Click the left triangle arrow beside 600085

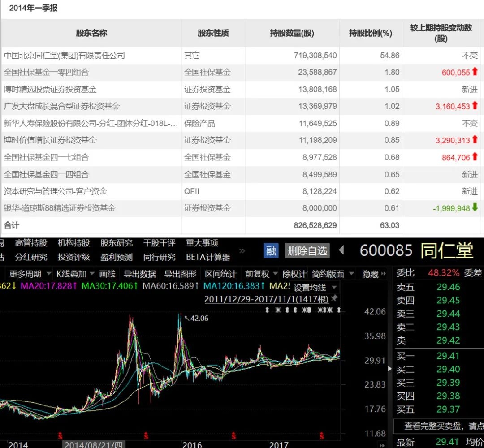tap(341, 250)
